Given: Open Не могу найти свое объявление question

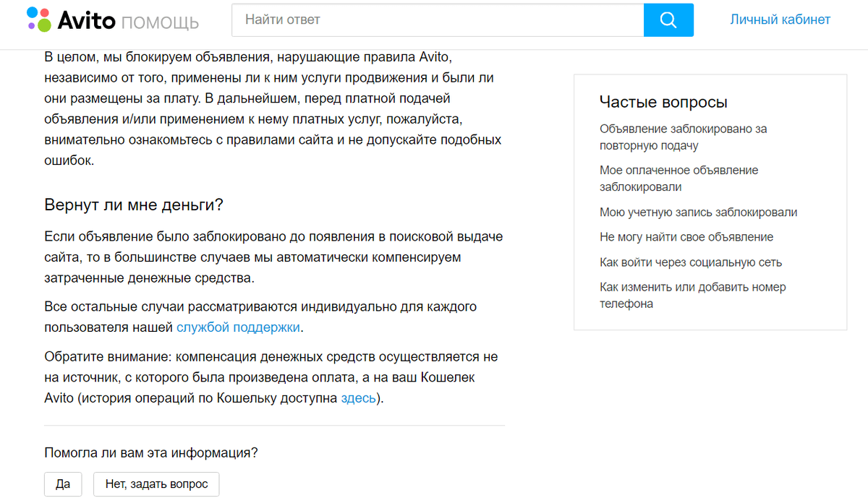Looking at the screenshot, I should click(686, 237).
